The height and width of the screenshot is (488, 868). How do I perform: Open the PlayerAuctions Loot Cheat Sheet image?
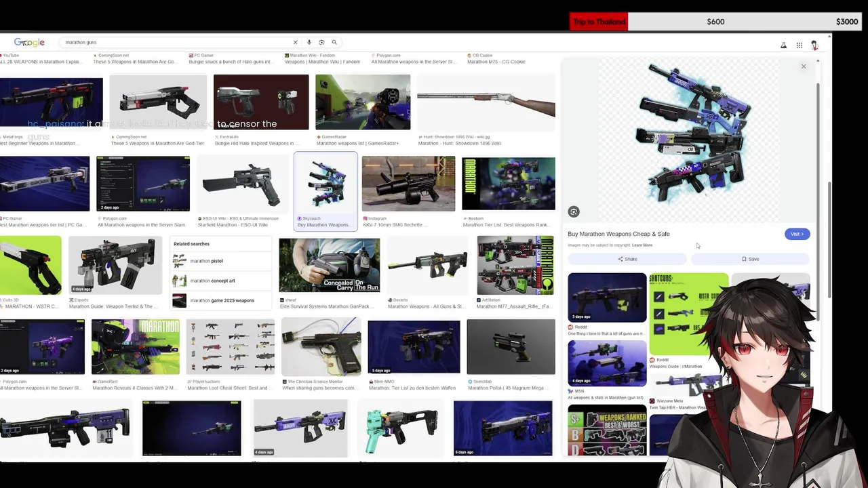231,347
